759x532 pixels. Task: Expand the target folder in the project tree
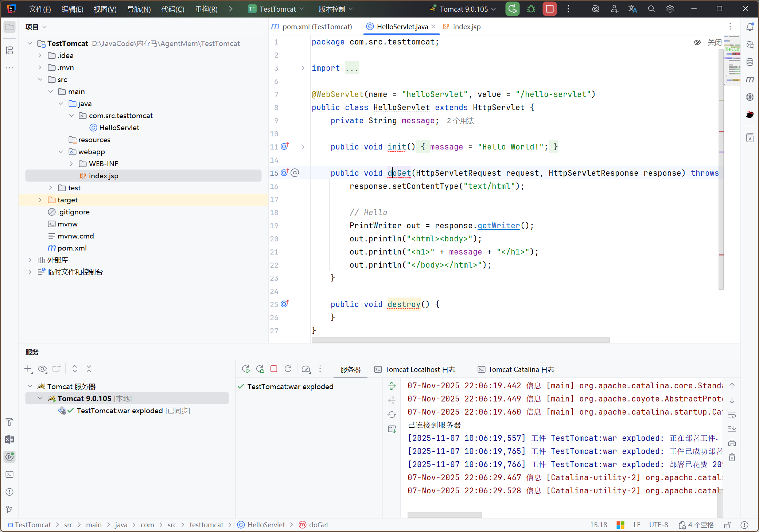[x=40, y=200]
